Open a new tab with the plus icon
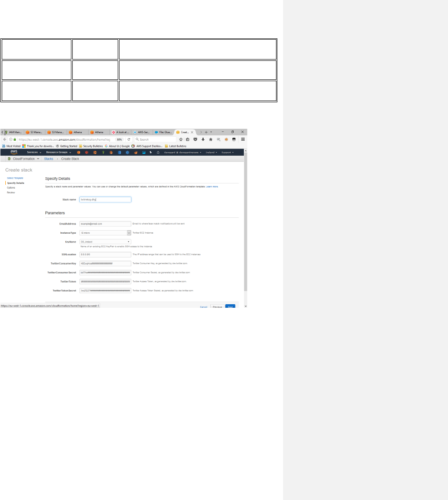448x500 pixels. point(206,132)
